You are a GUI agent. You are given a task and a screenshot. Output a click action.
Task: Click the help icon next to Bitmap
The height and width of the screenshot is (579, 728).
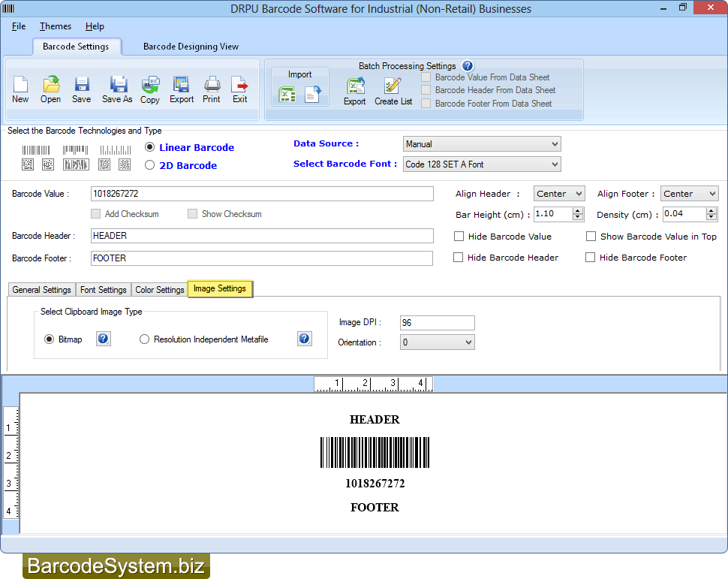pyautogui.click(x=103, y=339)
